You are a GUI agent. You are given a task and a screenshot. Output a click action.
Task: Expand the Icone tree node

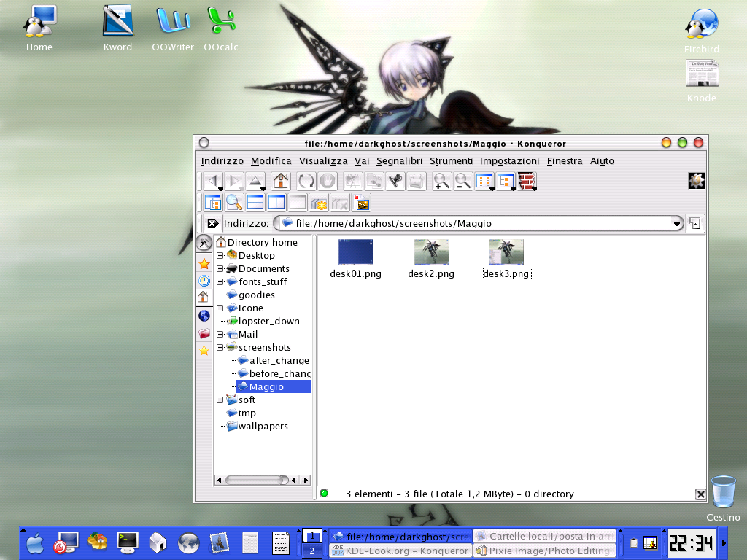click(220, 308)
